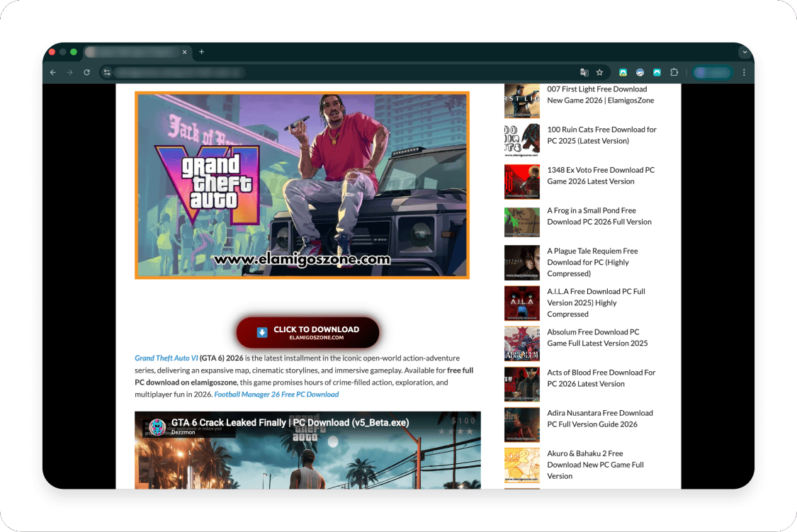
Task: Open Chrome's three-dot menu
Action: tap(744, 73)
